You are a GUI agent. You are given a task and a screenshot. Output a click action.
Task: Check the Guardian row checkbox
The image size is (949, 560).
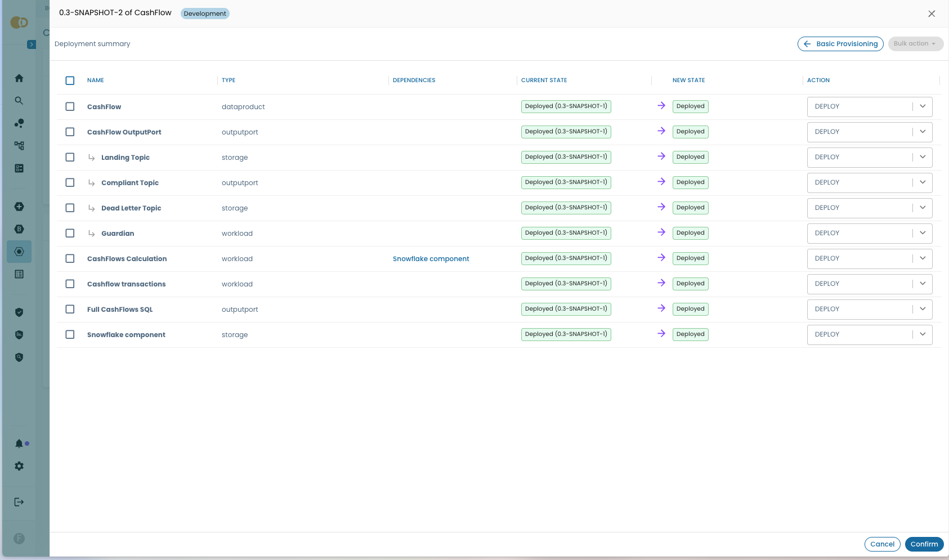[70, 233]
